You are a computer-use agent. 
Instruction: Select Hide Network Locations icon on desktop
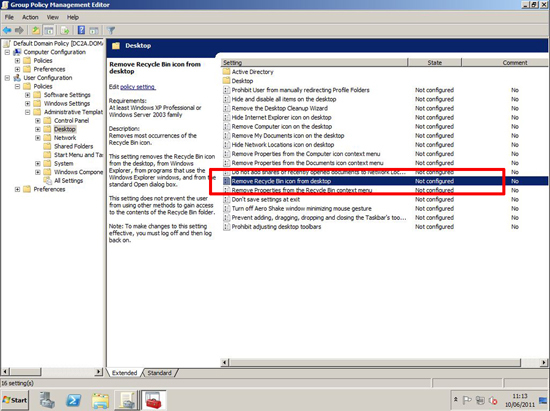[x=283, y=145]
